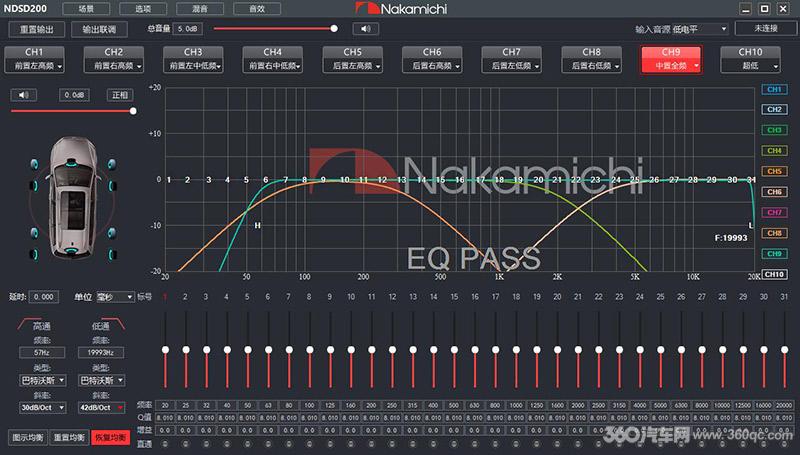Switch to the CH2 channel tab

pyautogui.click(x=114, y=52)
